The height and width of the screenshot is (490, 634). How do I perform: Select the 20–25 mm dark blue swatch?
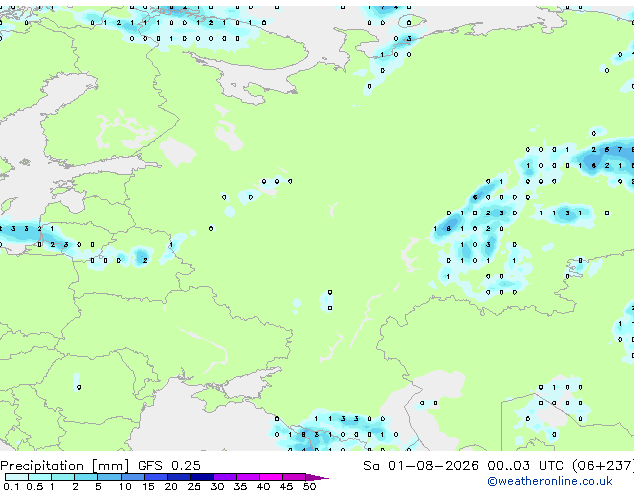tap(178, 477)
